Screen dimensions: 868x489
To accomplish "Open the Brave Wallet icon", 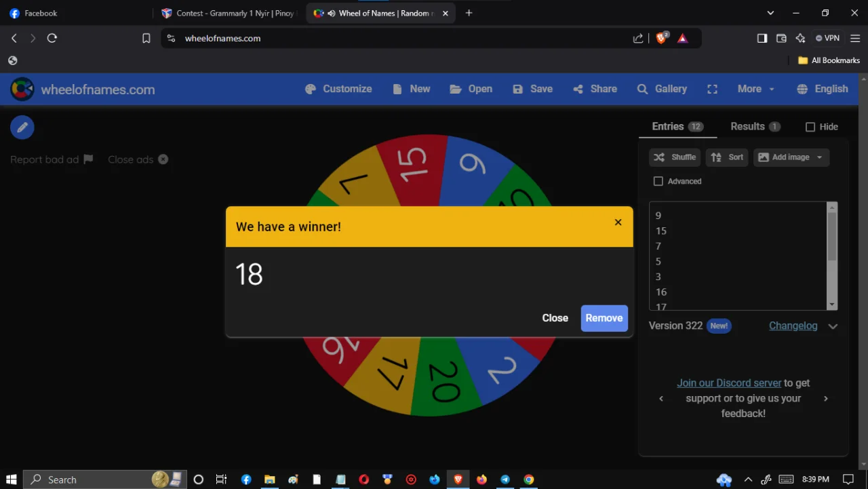I will (x=781, y=39).
